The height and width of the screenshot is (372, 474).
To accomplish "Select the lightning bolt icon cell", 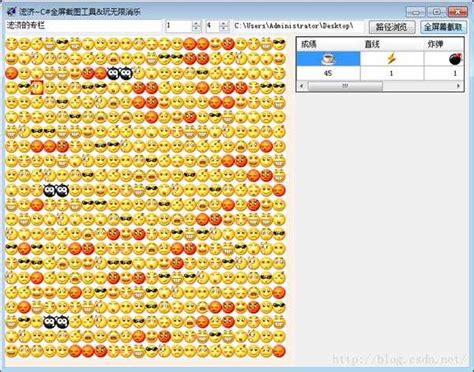I will tap(392, 59).
